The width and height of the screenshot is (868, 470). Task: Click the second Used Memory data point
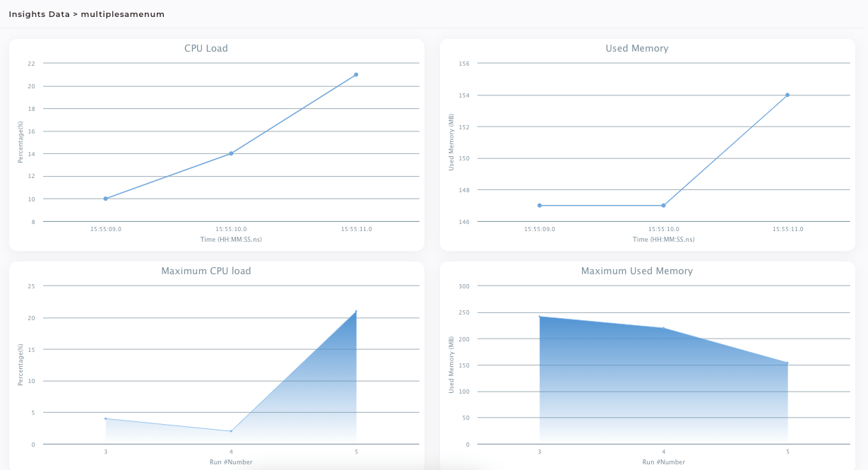[x=662, y=204]
